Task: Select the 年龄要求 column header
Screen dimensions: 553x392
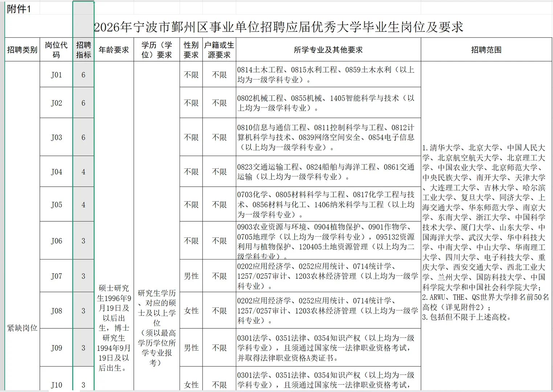Action: click(x=114, y=50)
